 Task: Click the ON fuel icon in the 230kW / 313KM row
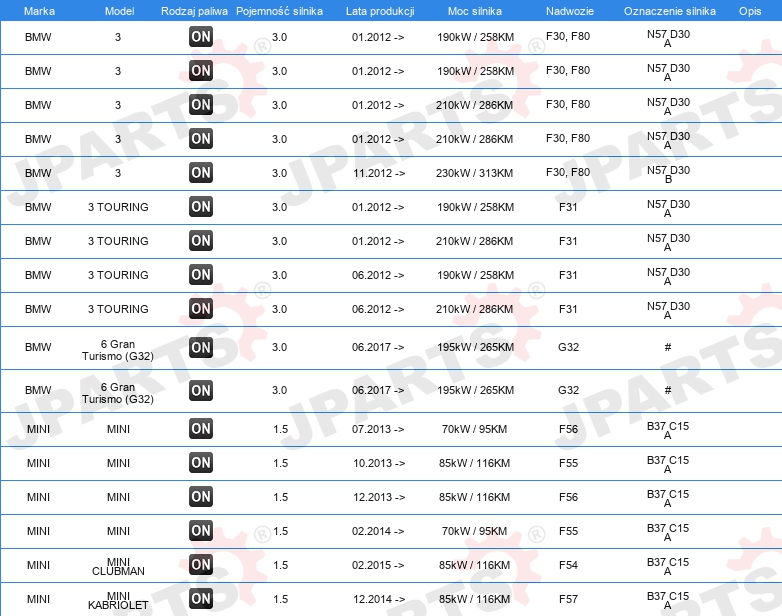click(201, 173)
